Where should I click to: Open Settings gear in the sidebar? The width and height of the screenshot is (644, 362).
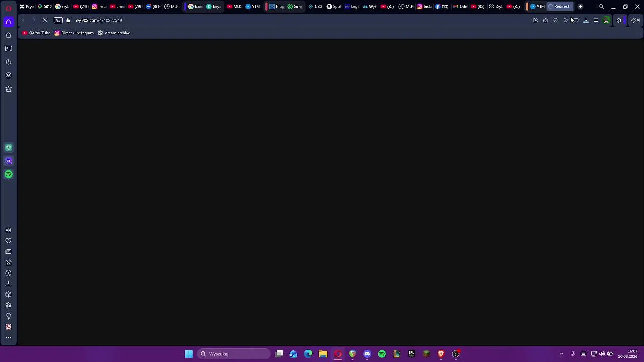click(8, 305)
